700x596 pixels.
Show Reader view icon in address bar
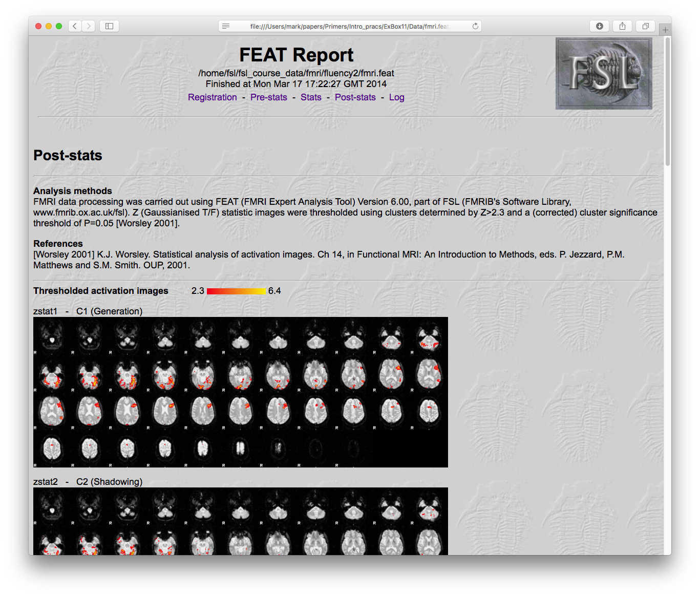pyautogui.click(x=226, y=26)
